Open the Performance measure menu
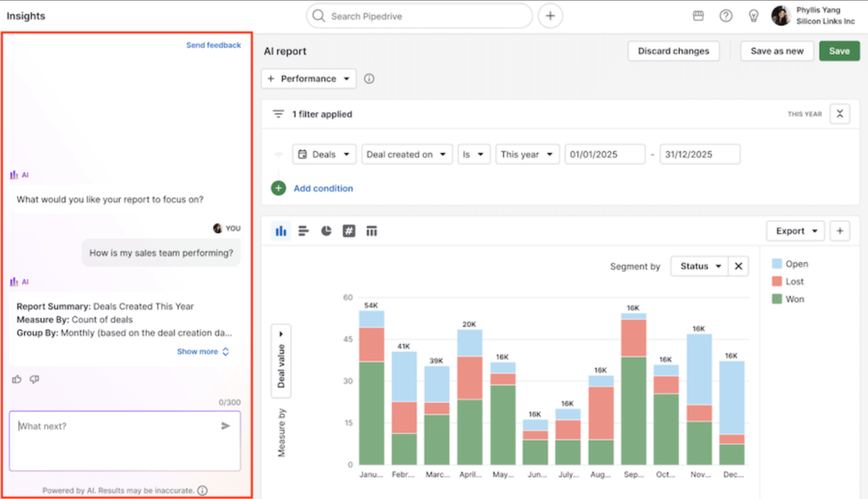 pyautogui.click(x=308, y=78)
